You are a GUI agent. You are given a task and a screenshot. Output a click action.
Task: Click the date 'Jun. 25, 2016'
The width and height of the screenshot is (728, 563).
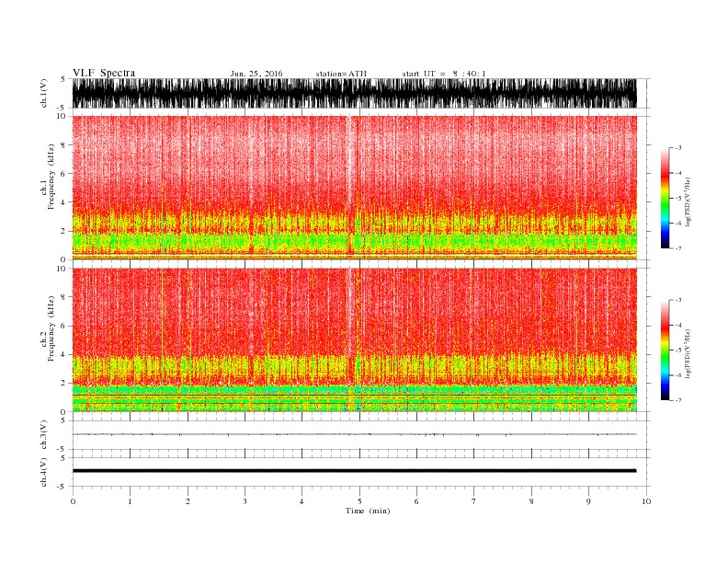[x=256, y=74]
